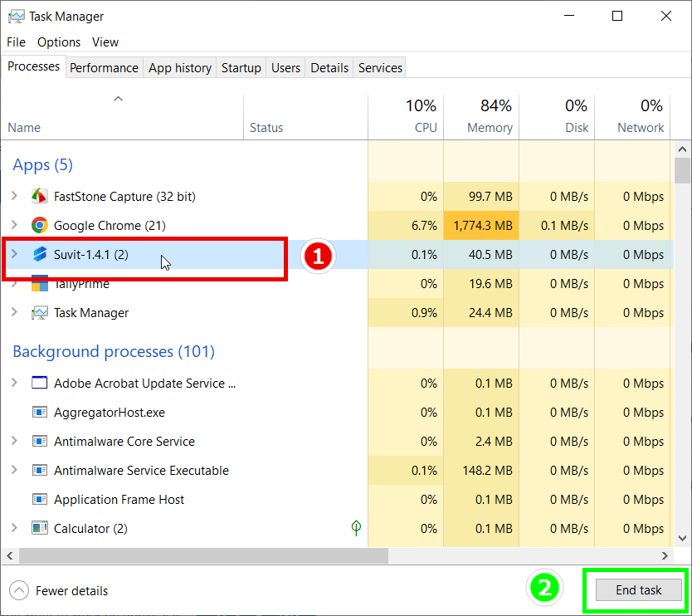The image size is (692, 616).
Task: Click the 1,774.3 MB memory cell
Action: 481,226
